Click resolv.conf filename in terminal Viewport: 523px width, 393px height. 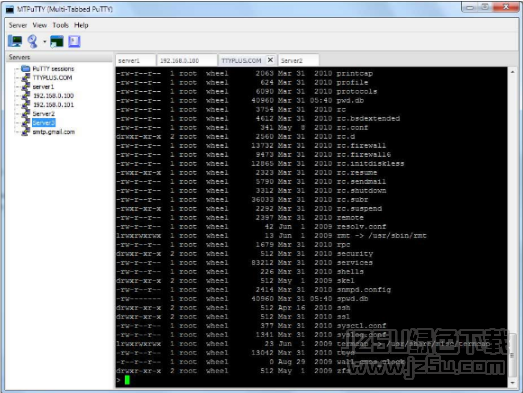tap(361, 227)
